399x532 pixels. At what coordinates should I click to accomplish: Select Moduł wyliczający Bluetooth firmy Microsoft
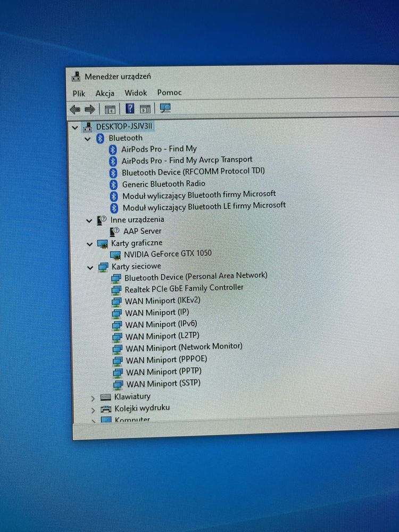pos(199,195)
